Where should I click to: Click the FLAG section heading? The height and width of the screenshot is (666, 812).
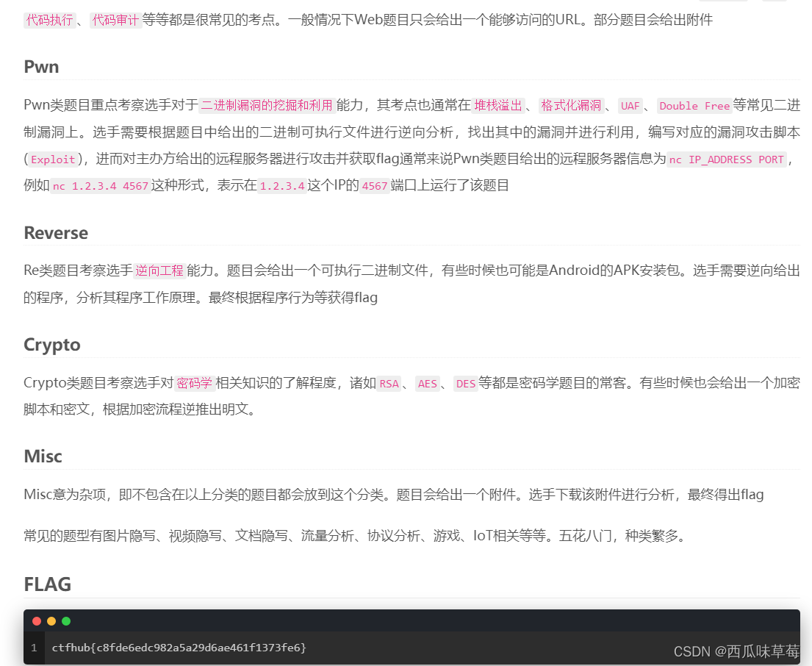(x=47, y=584)
